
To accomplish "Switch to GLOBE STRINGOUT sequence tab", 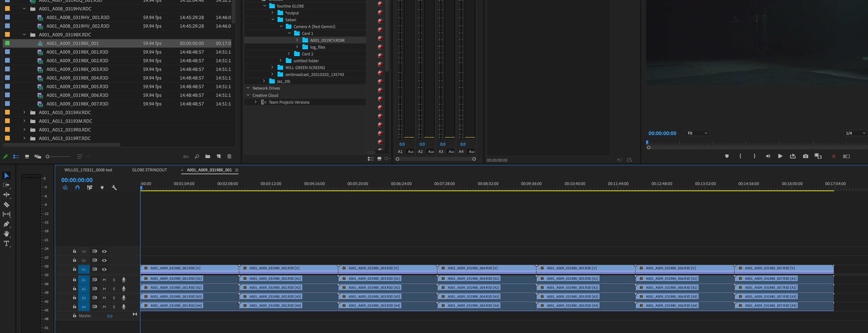I will pos(149,170).
